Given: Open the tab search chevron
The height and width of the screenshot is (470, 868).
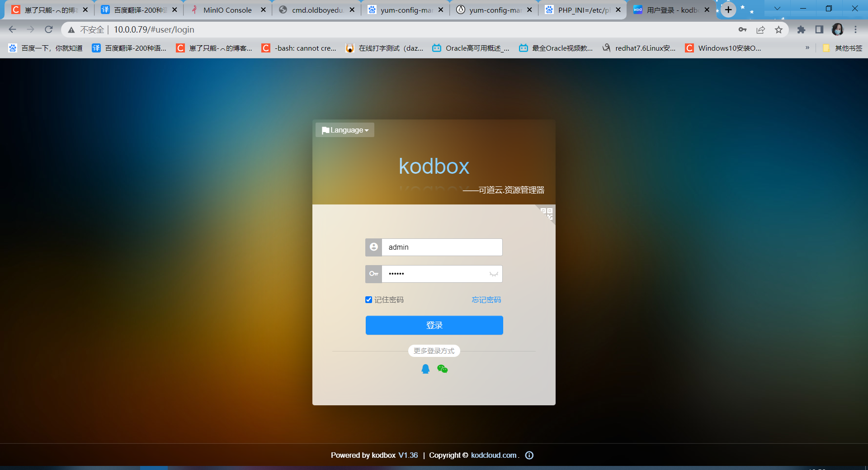Looking at the screenshot, I should [x=777, y=8].
